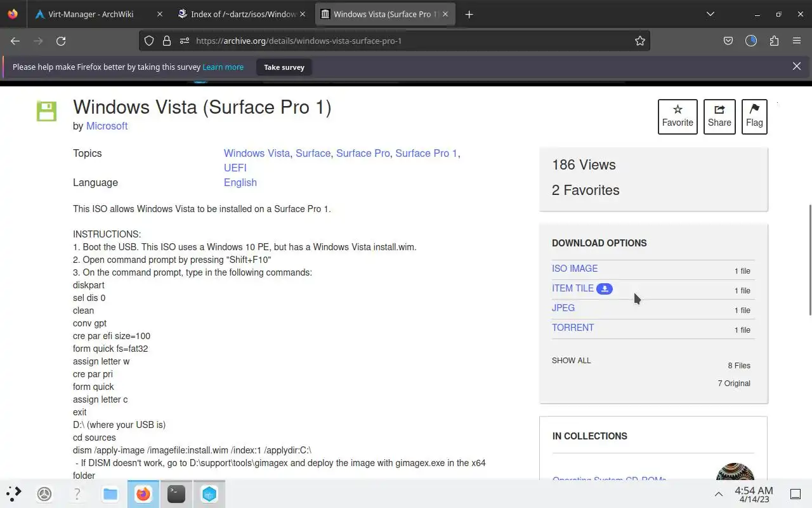Favorite this archive item
The height and width of the screenshot is (508, 812).
678,117
